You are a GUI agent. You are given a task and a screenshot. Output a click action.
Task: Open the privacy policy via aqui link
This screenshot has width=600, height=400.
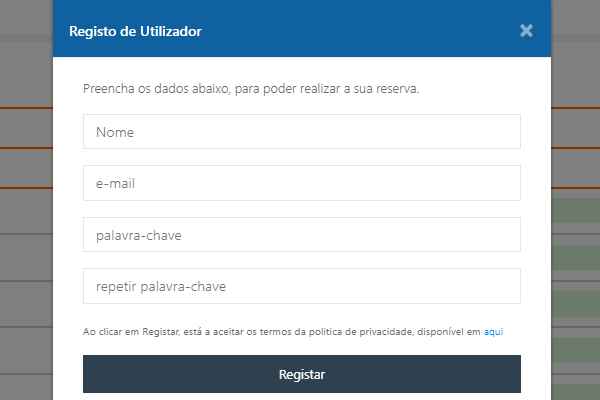click(493, 331)
